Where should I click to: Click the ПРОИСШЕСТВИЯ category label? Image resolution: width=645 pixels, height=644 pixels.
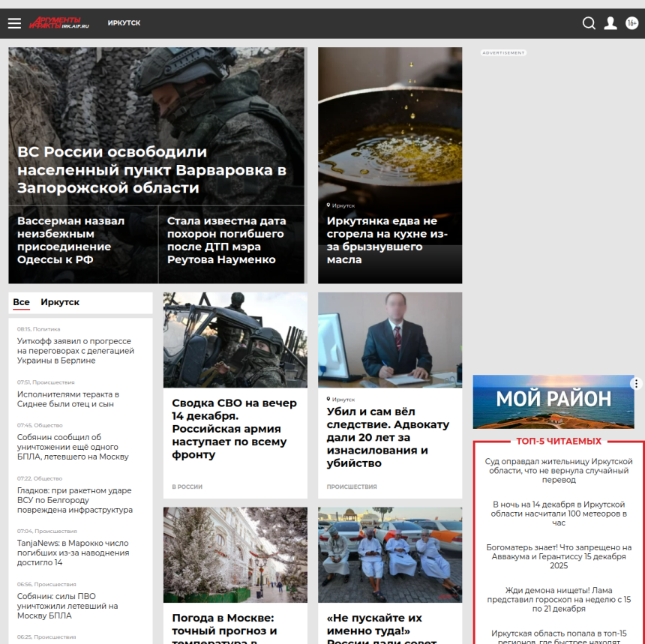[x=352, y=487]
